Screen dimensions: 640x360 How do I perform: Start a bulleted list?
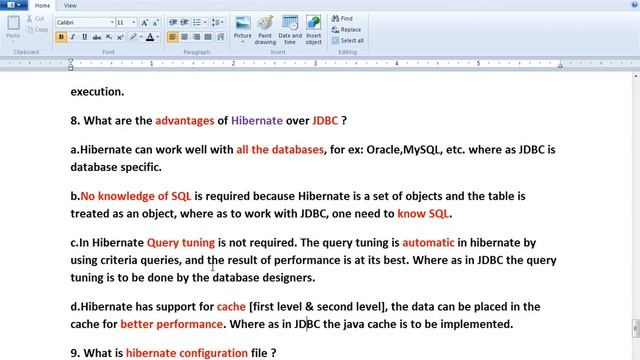tap(197, 22)
